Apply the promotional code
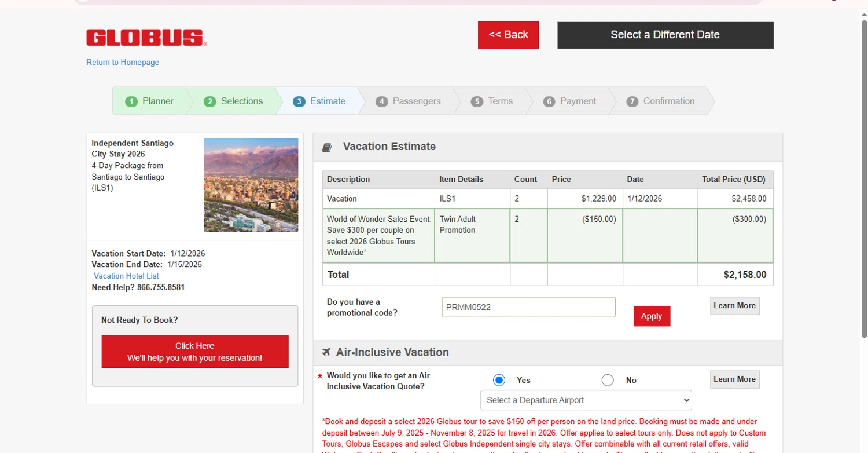This screenshot has height=453, width=868. (x=652, y=316)
